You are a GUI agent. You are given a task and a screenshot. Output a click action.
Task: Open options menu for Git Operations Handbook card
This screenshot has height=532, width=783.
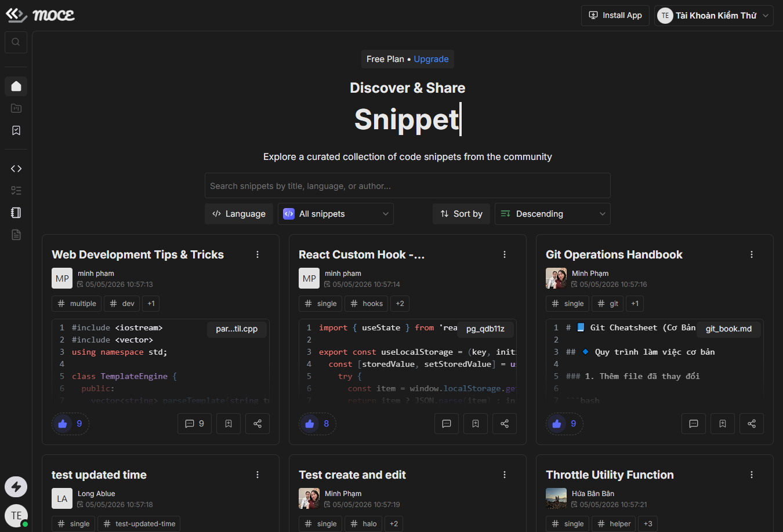[x=752, y=254]
